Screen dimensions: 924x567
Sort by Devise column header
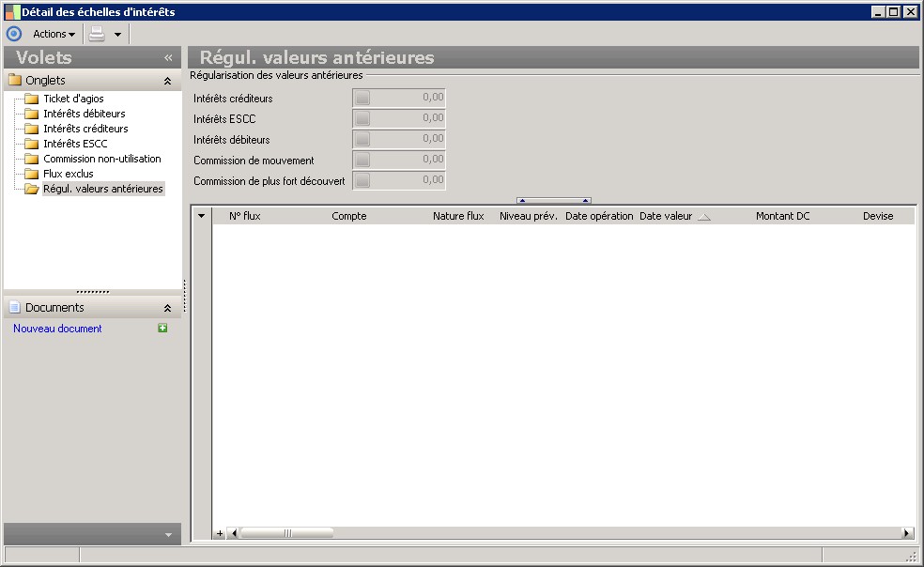pos(878,216)
